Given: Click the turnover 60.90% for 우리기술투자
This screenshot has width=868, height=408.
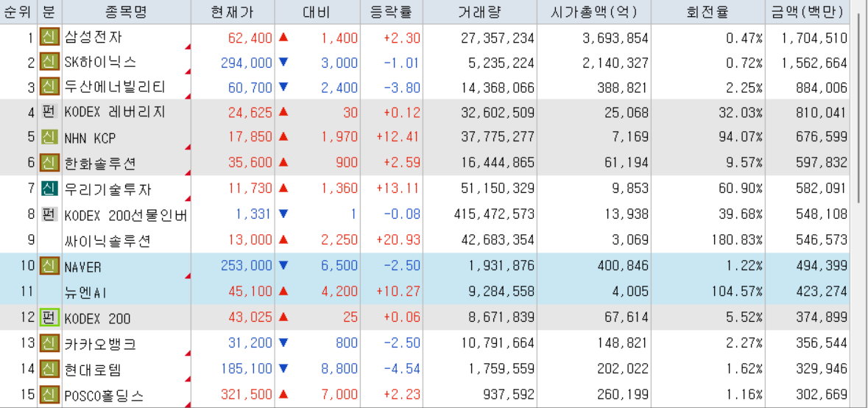Looking at the screenshot, I should point(740,189).
